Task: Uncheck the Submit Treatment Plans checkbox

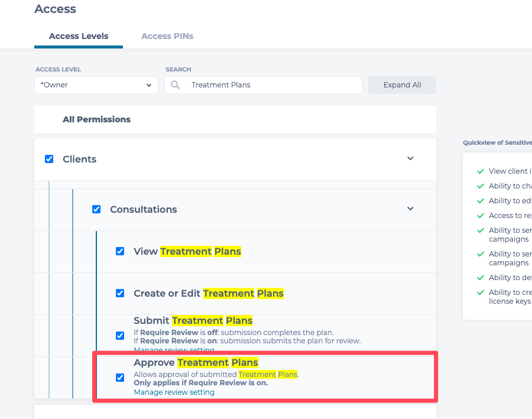Action: 120,336
